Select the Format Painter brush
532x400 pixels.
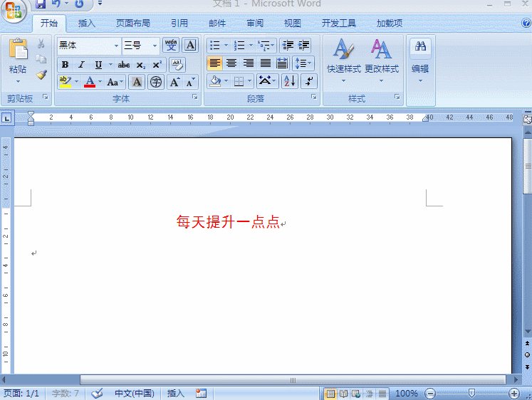coord(41,75)
